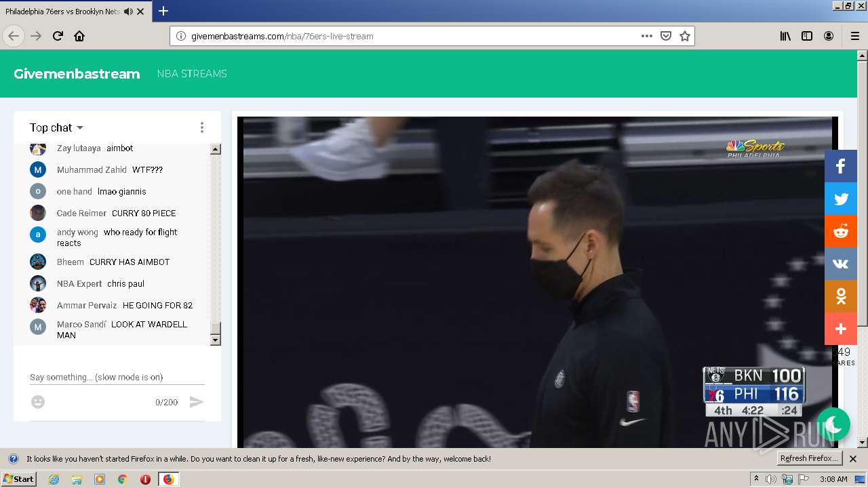This screenshot has height=488, width=868.
Task: Mute the tab's audio speaker icon
Action: pyautogui.click(x=128, y=12)
